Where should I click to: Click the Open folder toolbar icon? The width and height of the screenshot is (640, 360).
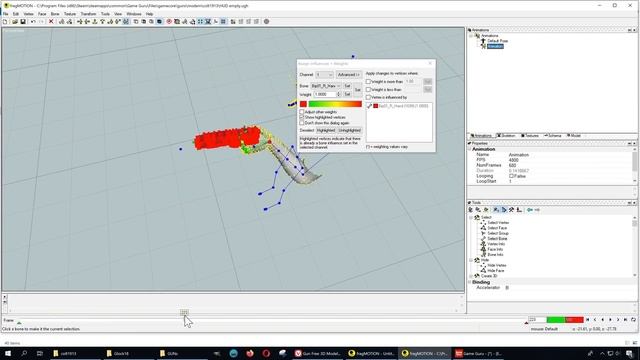pyautogui.click(x=15, y=22)
